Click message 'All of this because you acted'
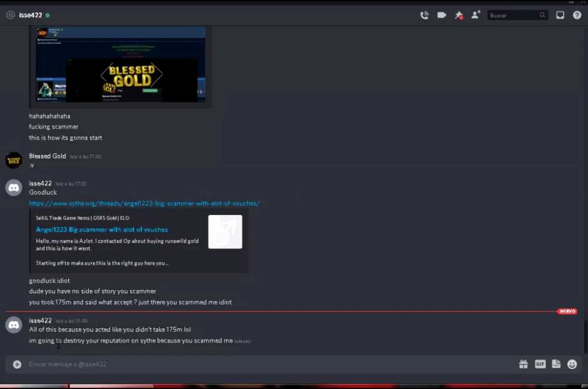Image resolution: width=588 pixels, height=389 pixels. point(110,330)
